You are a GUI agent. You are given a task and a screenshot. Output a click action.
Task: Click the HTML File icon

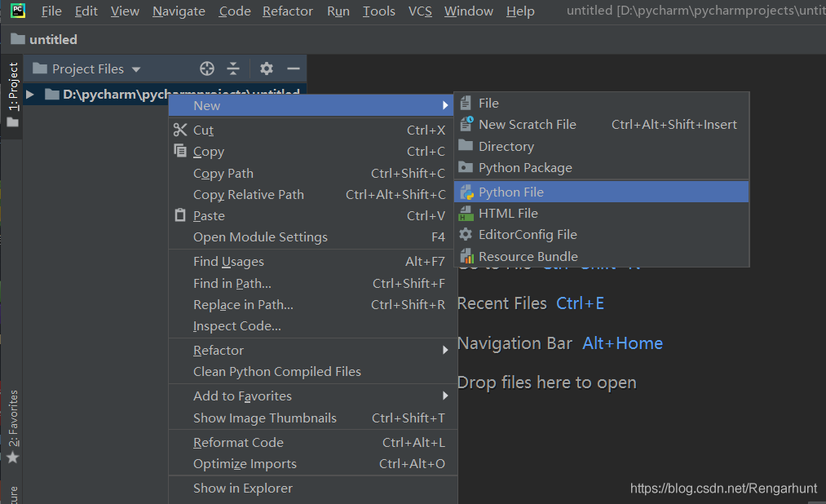(466, 214)
